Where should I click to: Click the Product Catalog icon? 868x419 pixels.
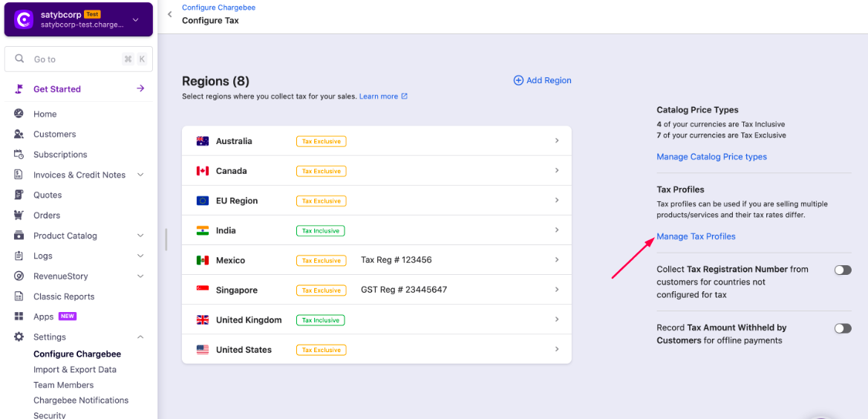19,236
